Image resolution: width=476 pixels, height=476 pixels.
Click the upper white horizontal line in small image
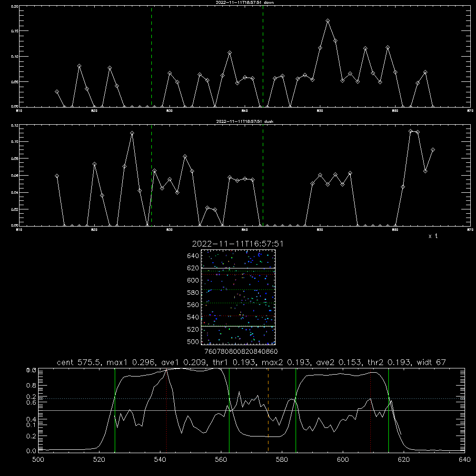tap(238, 268)
